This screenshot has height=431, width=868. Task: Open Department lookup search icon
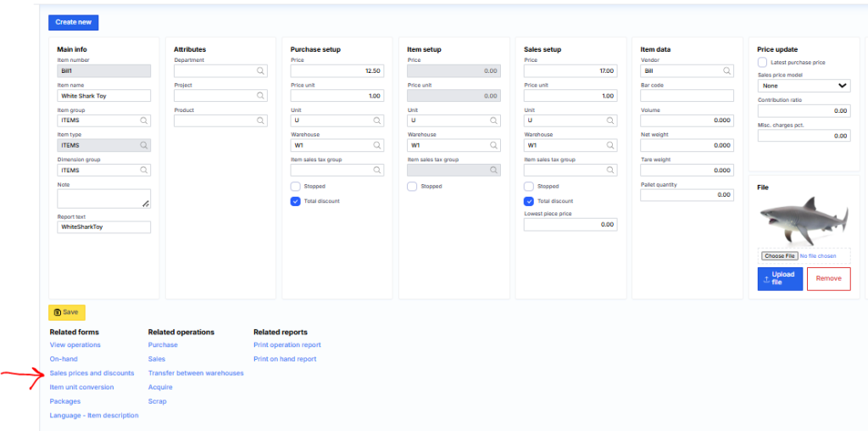(x=261, y=72)
